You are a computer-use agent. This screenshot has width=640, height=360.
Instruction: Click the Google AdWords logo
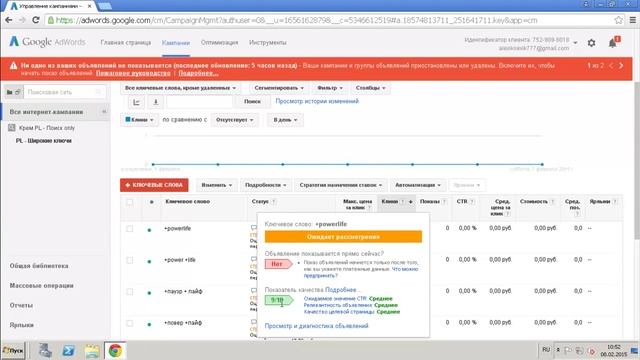click(x=47, y=42)
